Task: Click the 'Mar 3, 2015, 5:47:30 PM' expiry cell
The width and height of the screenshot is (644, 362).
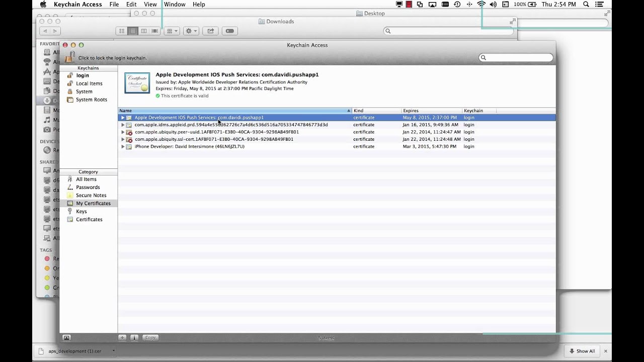Action: pyautogui.click(x=430, y=147)
